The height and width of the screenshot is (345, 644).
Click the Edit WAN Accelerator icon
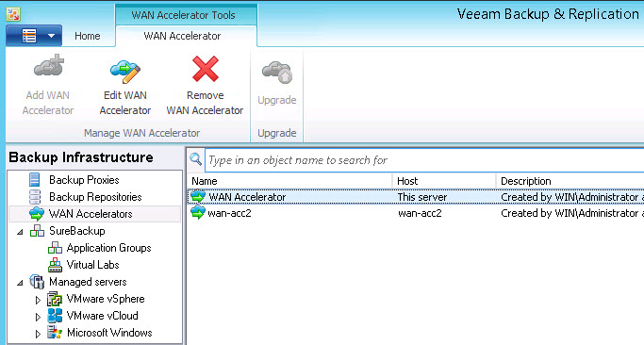[125, 71]
